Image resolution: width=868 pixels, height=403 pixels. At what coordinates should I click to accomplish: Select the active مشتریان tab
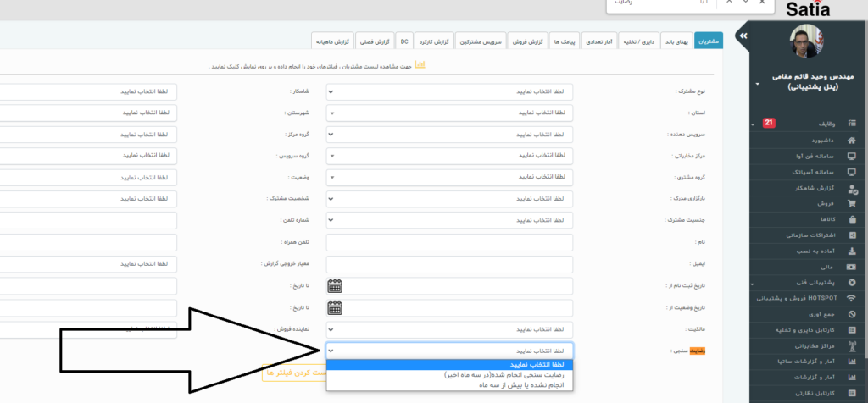pos(709,41)
